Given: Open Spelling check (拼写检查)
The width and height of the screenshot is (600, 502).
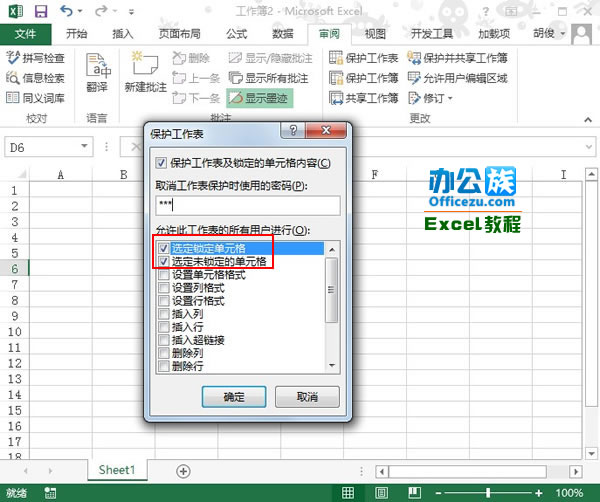Looking at the screenshot, I should pyautogui.click(x=35, y=58).
